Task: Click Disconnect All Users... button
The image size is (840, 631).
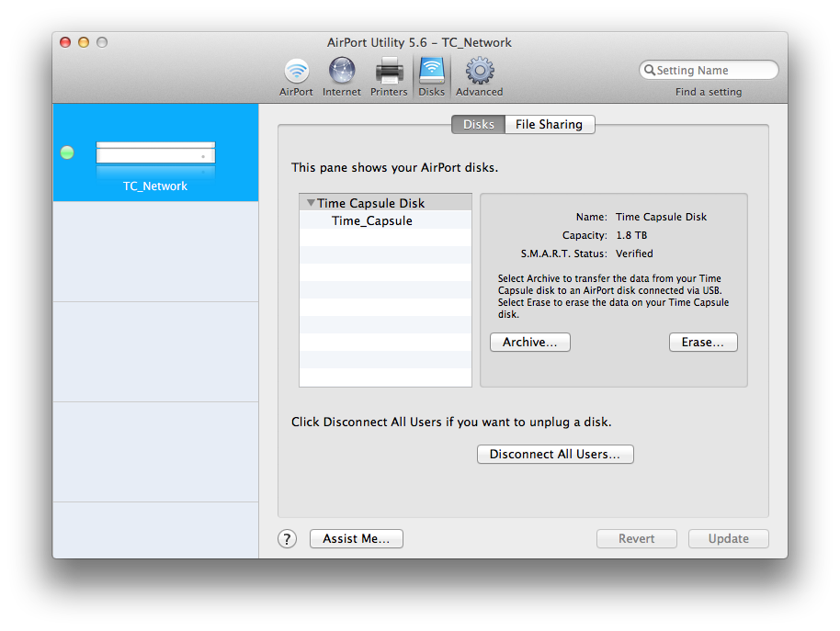Action: [x=555, y=454]
